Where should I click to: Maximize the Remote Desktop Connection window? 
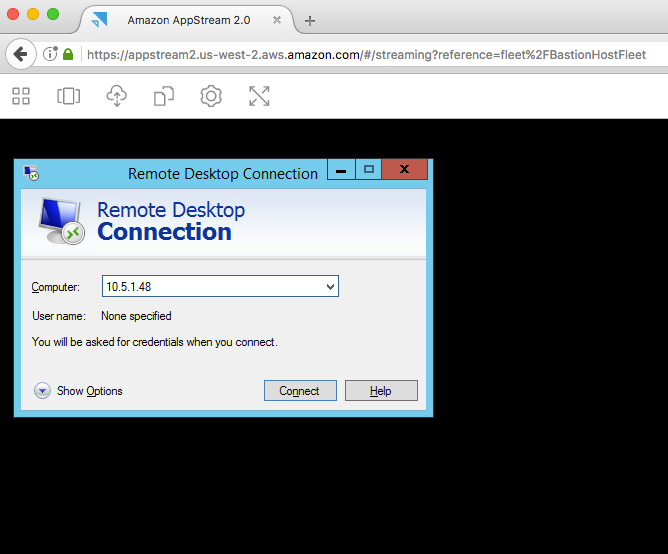[369, 170]
